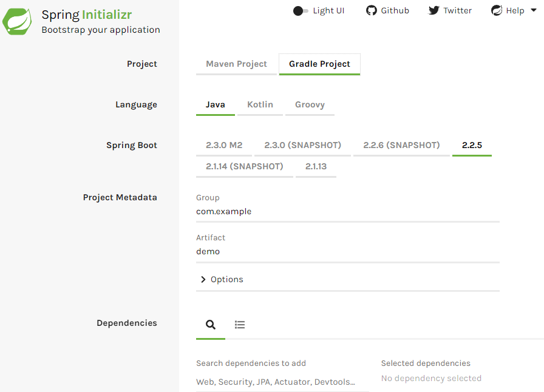Click the Help menu label

[515, 11]
